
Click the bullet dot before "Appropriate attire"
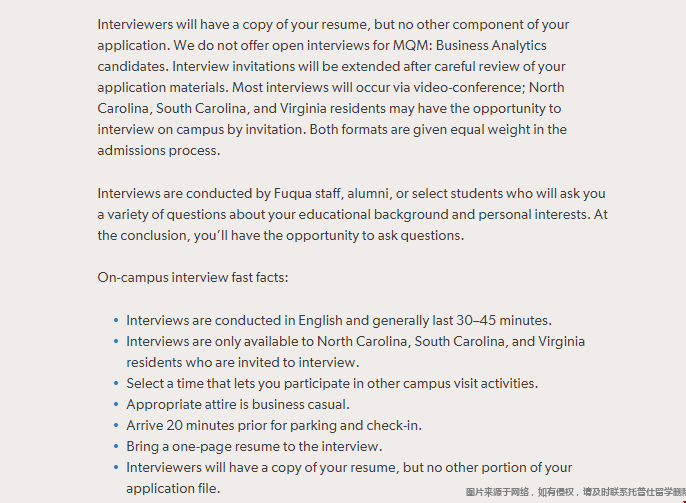click(x=116, y=405)
